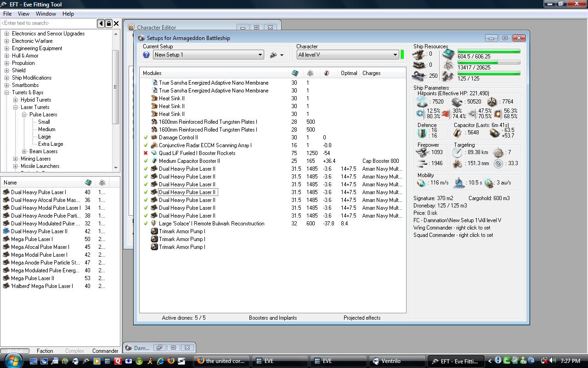Image resolution: width=588 pixels, height=368 pixels.
Task: Click the X icon next to the search box
Action: tap(116, 23)
